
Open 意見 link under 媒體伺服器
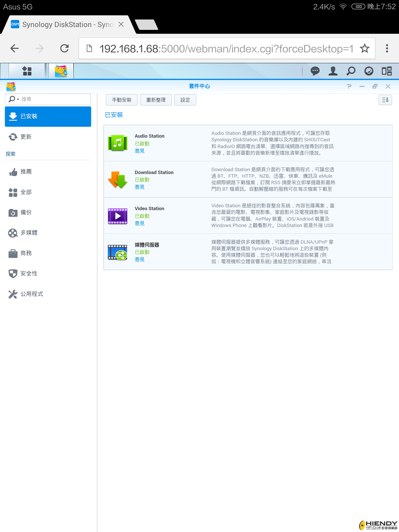click(x=139, y=260)
